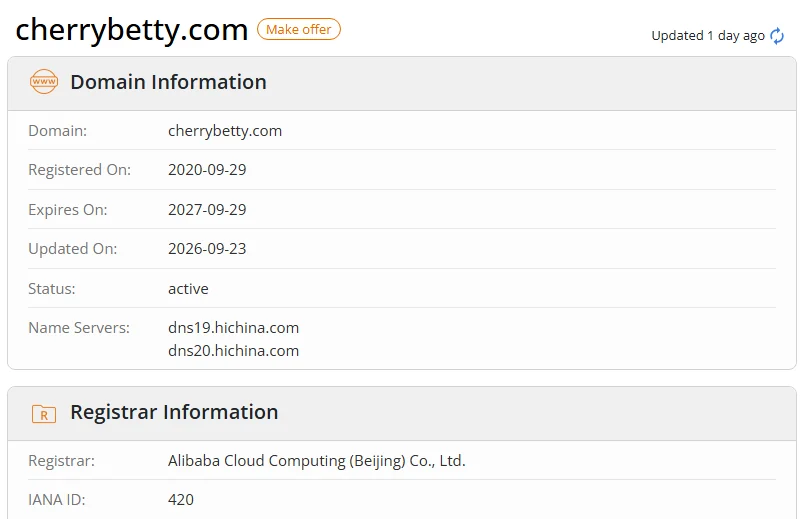Select the status value active
Viewport: 804px width, 519px height.
pos(188,289)
